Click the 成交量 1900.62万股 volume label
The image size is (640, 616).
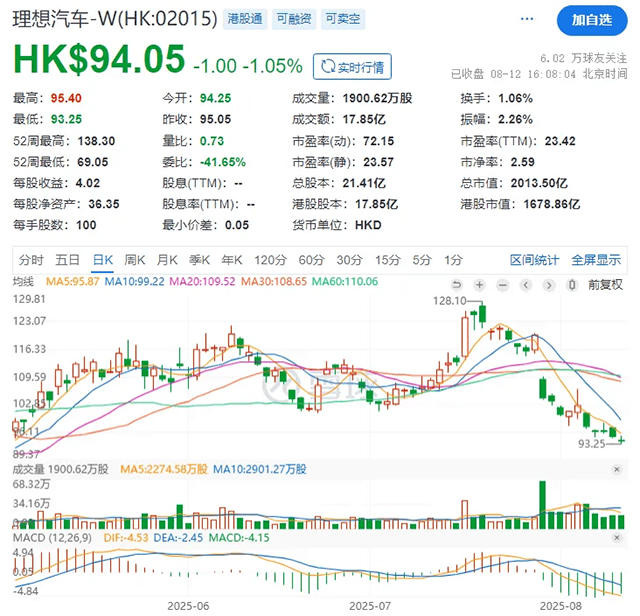point(60,469)
